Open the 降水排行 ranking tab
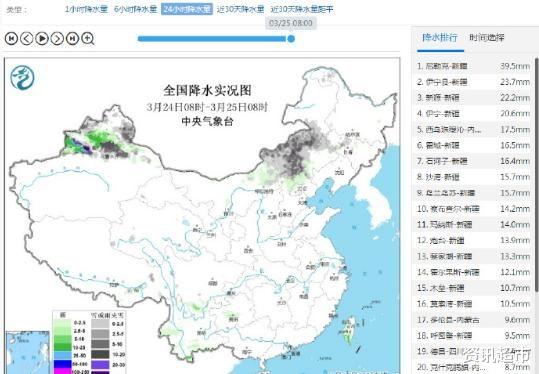Viewport: 539px width, 374px height. [x=440, y=37]
